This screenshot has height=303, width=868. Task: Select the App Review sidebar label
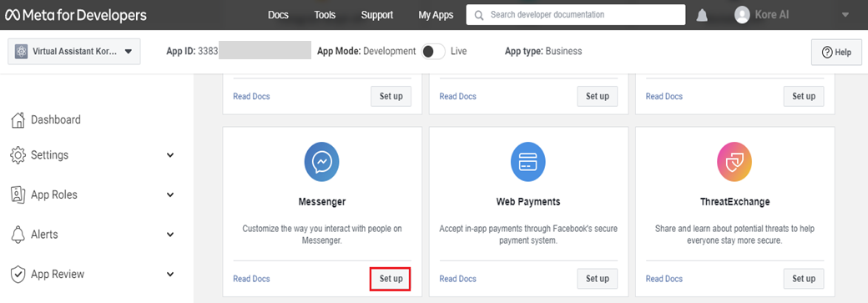[x=58, y=274]
